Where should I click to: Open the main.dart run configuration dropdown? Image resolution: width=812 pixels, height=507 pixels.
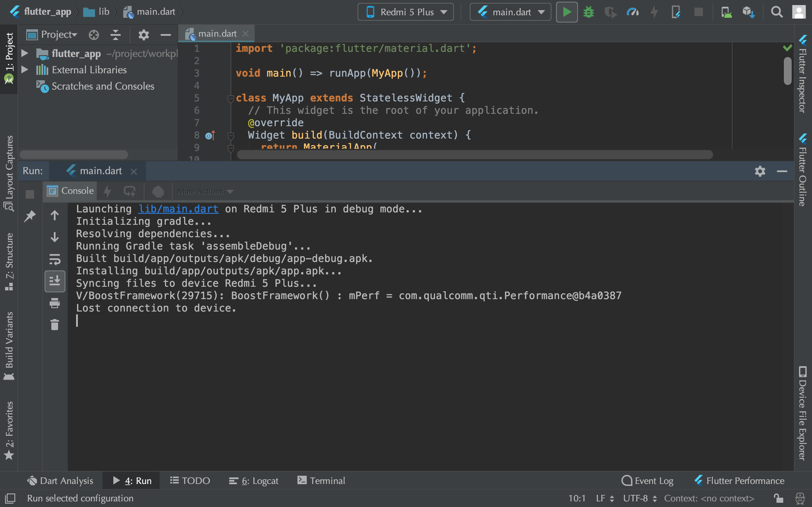pos(510,12)
